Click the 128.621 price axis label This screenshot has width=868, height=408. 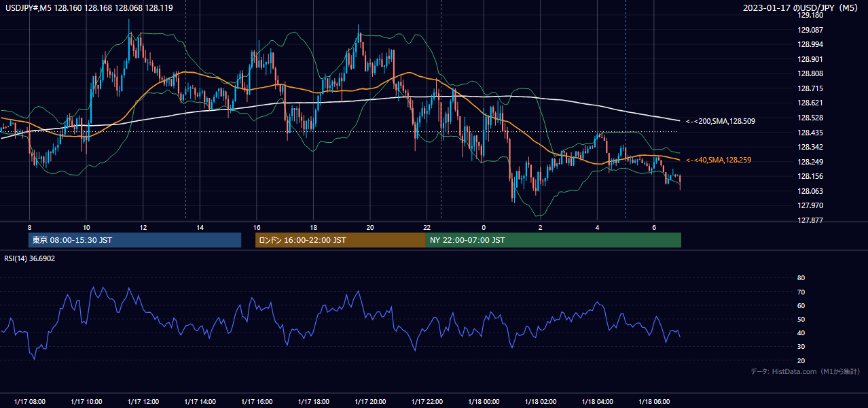(x=810, y=103)
